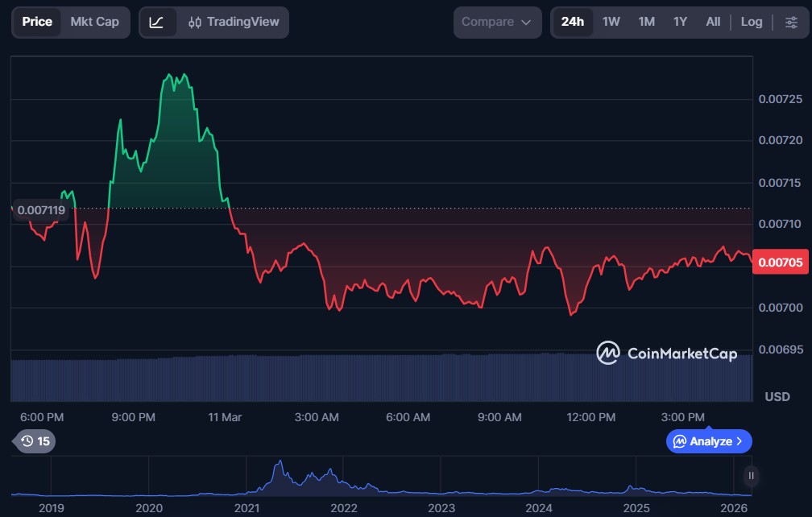Toggle Log scale on chart
The width and height of the screenshot is (812, 517).
coord(751,23)
